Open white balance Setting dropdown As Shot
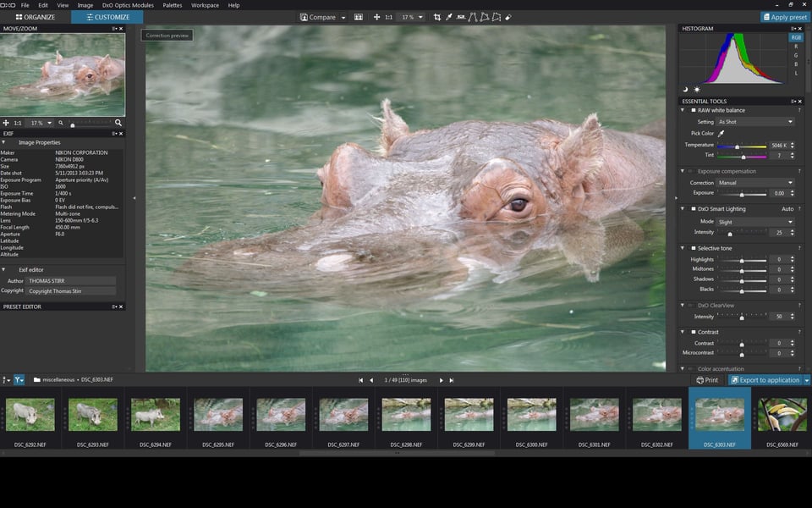 [755, 122]
